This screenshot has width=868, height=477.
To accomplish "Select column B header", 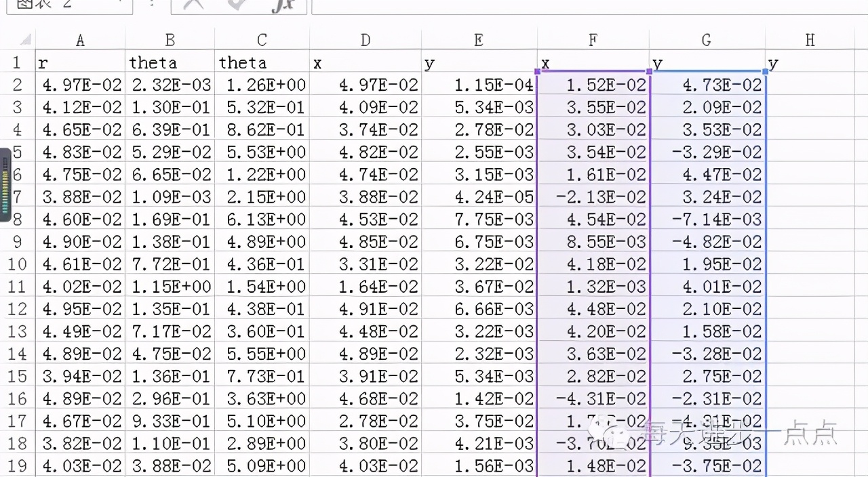I will coord(170,40).
